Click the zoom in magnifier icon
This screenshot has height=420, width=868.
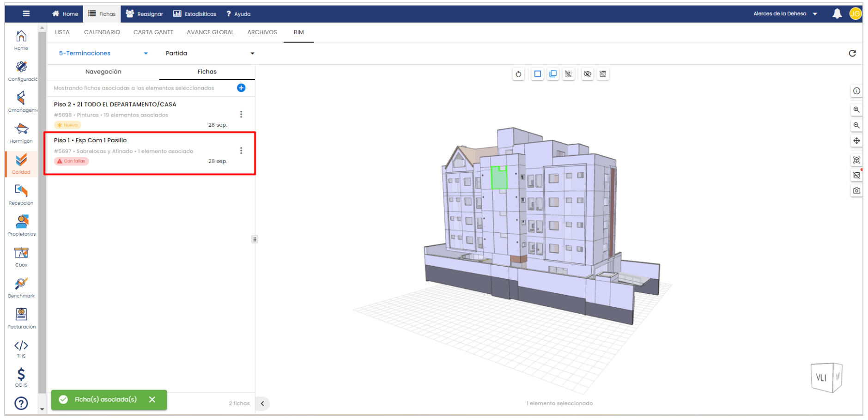pyautogui.click(x=856, y=110)
